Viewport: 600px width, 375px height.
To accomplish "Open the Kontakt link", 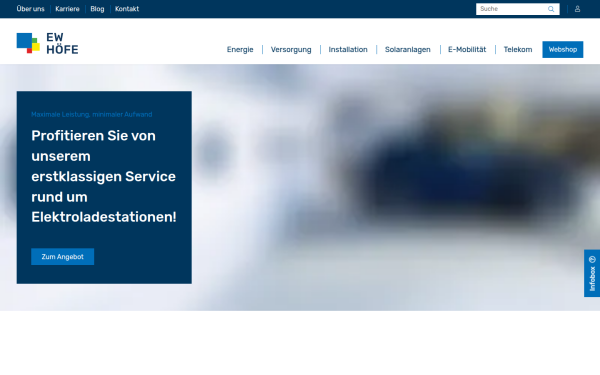I will (x=127, y=9).
